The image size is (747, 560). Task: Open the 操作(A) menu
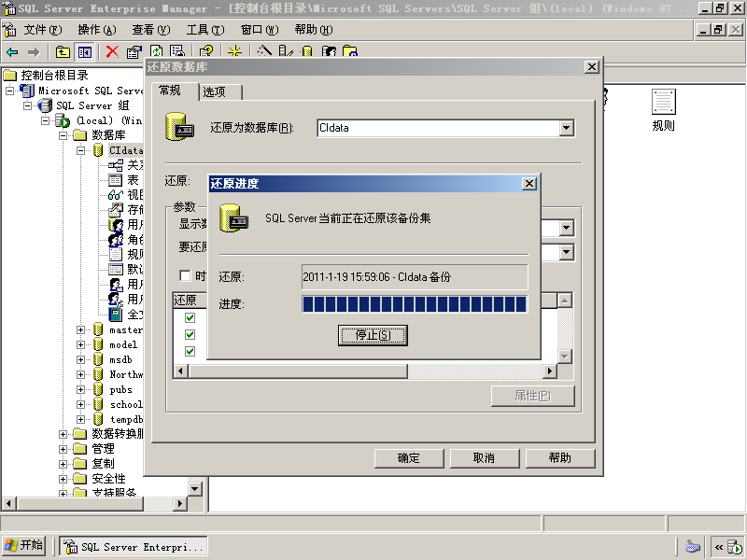click(97, 30)
